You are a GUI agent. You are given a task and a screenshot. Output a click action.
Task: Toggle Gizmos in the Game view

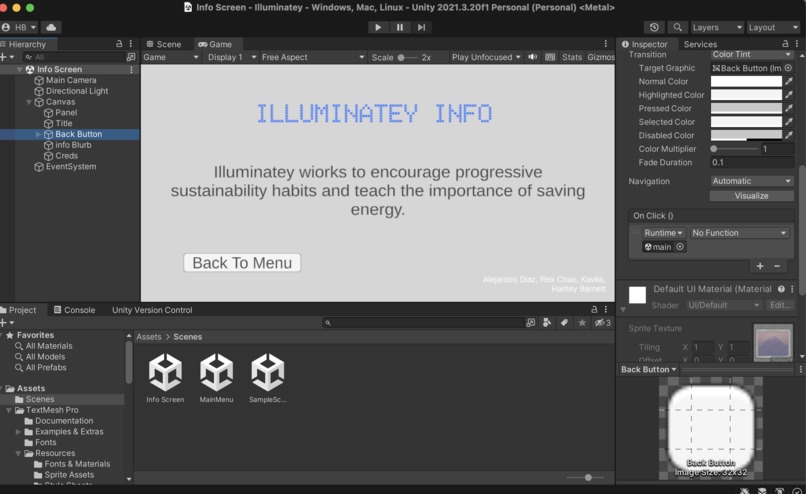point(600,57)
